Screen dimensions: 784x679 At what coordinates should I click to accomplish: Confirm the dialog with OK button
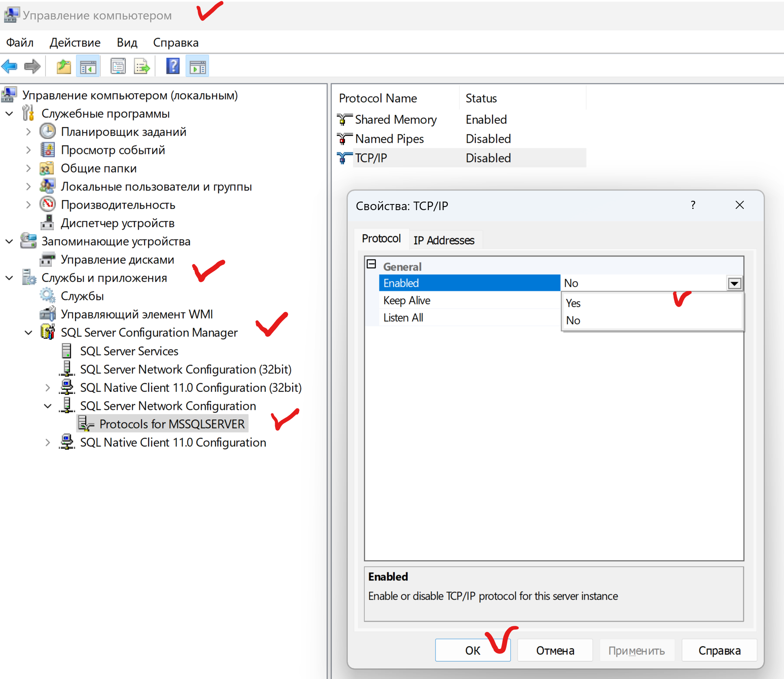(473, 650)
